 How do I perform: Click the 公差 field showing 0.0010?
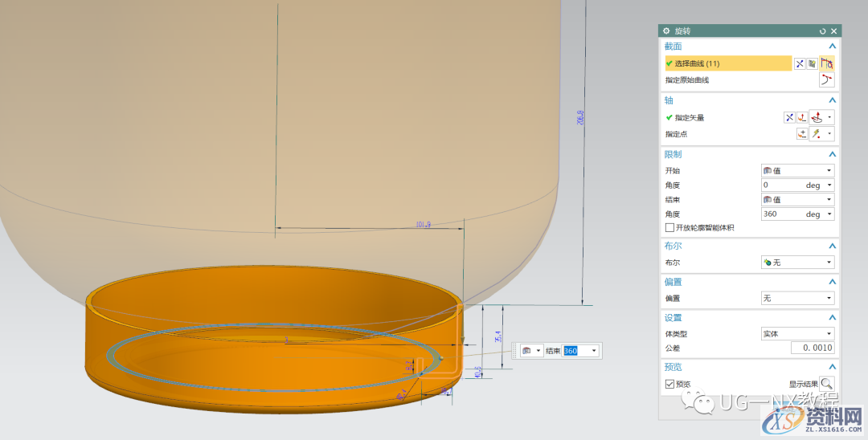coord(812,348)
